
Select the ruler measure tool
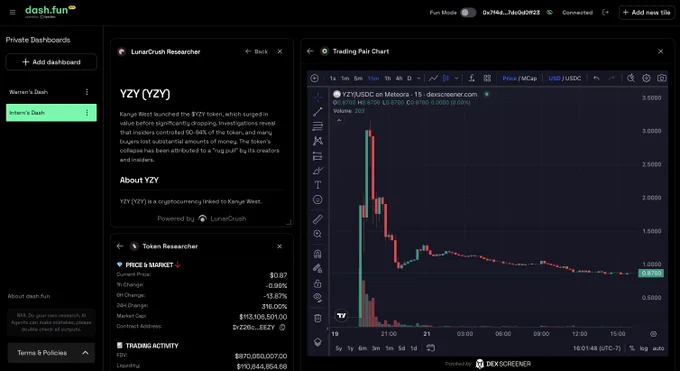(318, 219)
